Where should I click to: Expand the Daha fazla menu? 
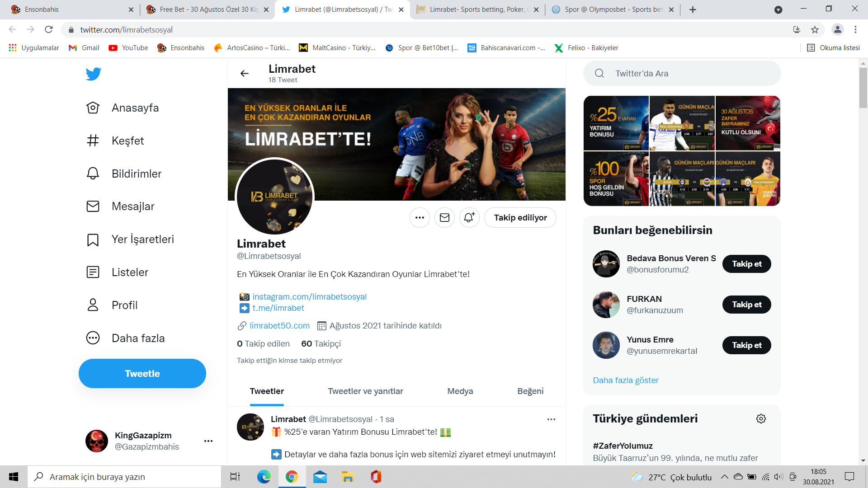[125, 338]
